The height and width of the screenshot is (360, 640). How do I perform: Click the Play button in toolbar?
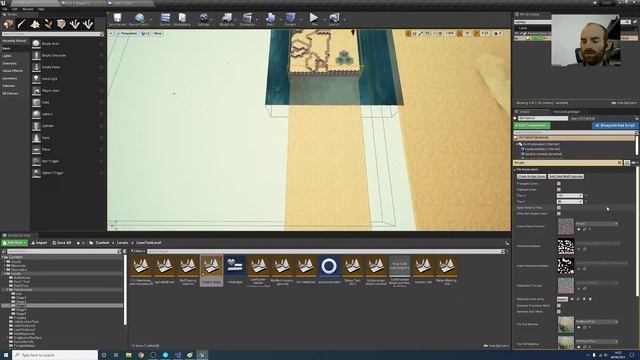pos(314,19)
